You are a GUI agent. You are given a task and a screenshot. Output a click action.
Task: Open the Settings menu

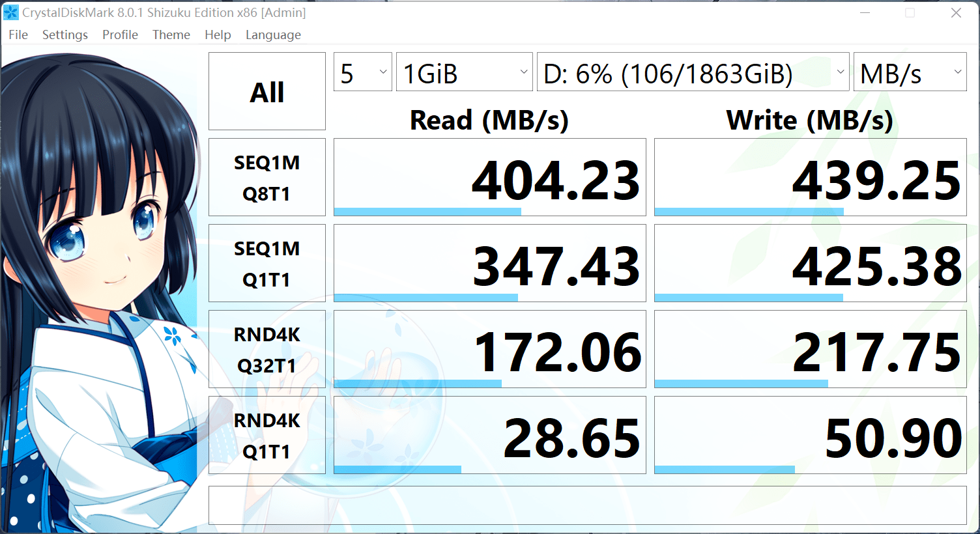[x=65, y=35]
